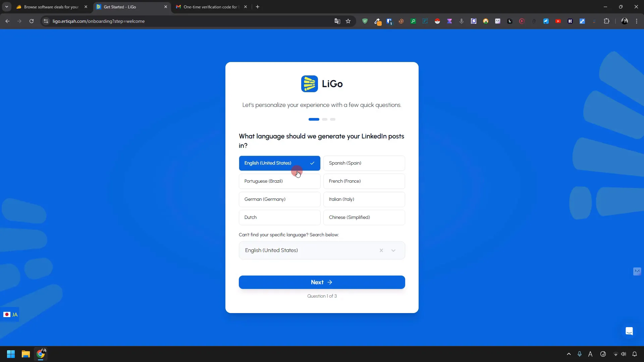
Task: Click the JA language flag badge
Action: 10,314
